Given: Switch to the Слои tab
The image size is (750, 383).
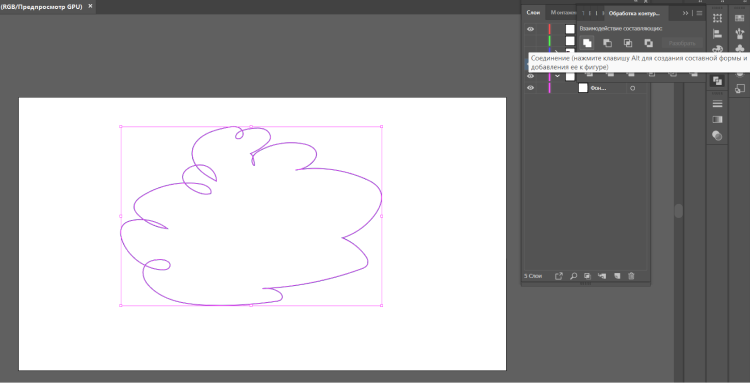Looking at the screenshot, I should pyautogui.click(x=533, y=13).
